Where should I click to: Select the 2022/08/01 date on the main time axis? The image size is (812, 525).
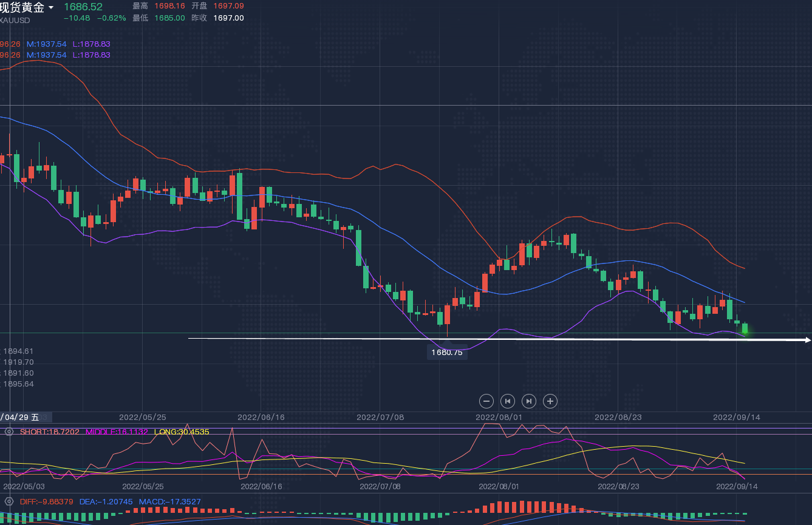click(499, 417)
